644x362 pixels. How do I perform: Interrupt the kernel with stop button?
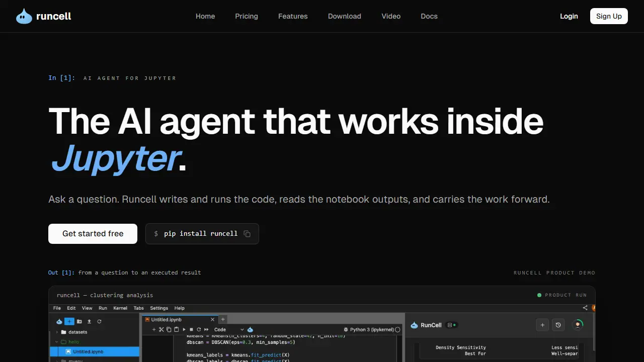[x=192, y=329]
